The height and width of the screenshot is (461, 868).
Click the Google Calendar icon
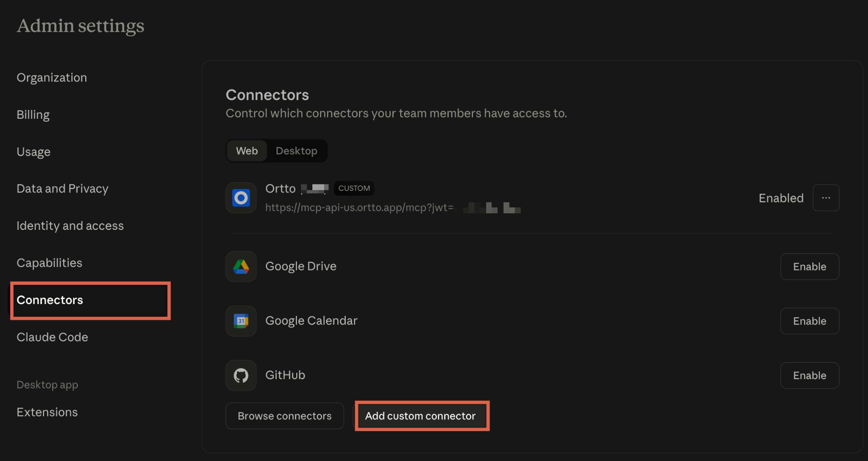(241, 321)
